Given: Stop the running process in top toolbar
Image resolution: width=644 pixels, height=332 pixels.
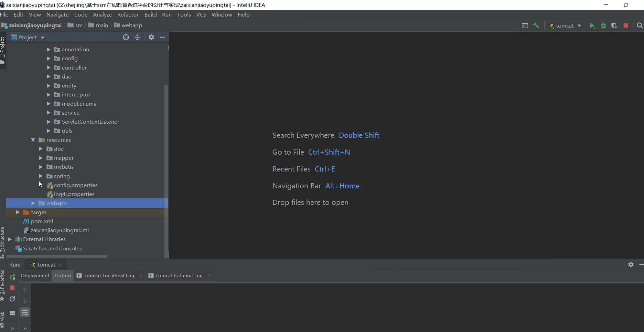Looking at the screenshot, I should coord(626,25).
